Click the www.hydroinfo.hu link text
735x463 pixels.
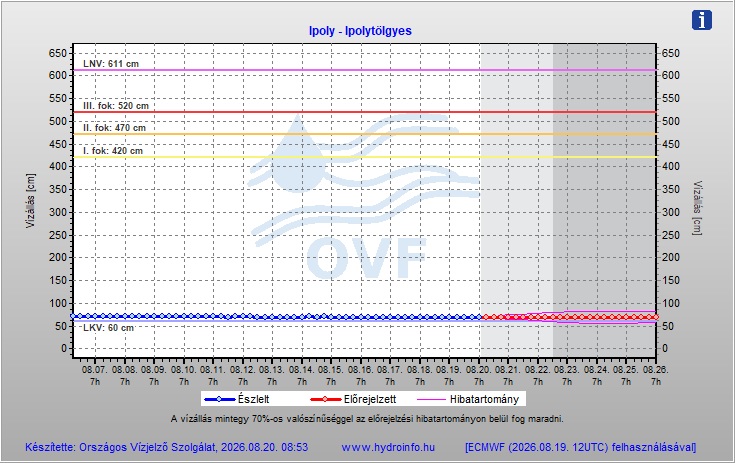pos(388,448)
